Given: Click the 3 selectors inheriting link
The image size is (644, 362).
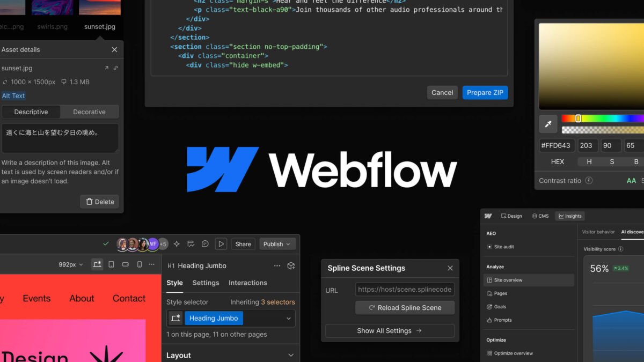Looking at the screenshot, I should 278,302.
